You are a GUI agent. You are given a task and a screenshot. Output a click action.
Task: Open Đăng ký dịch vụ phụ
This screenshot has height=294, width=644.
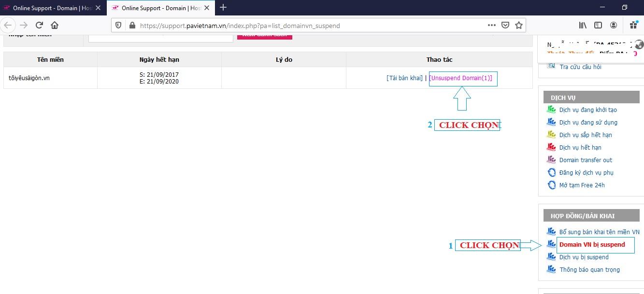[x=587, y=172]
